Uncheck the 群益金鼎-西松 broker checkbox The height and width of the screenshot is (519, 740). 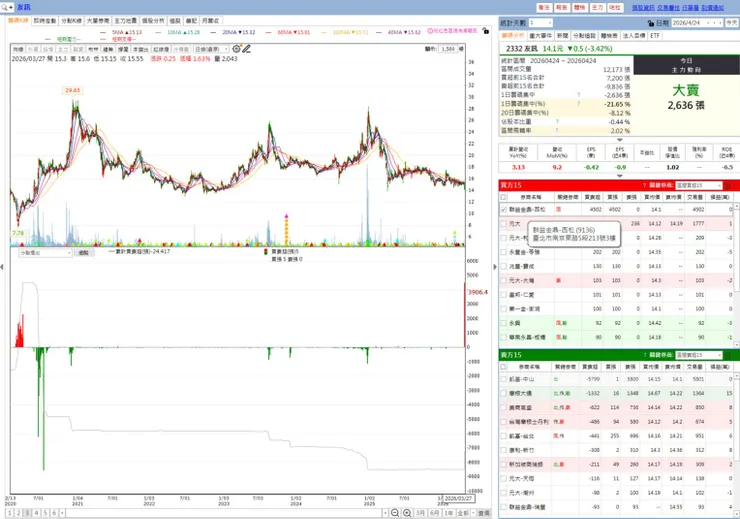coord(504,209)
